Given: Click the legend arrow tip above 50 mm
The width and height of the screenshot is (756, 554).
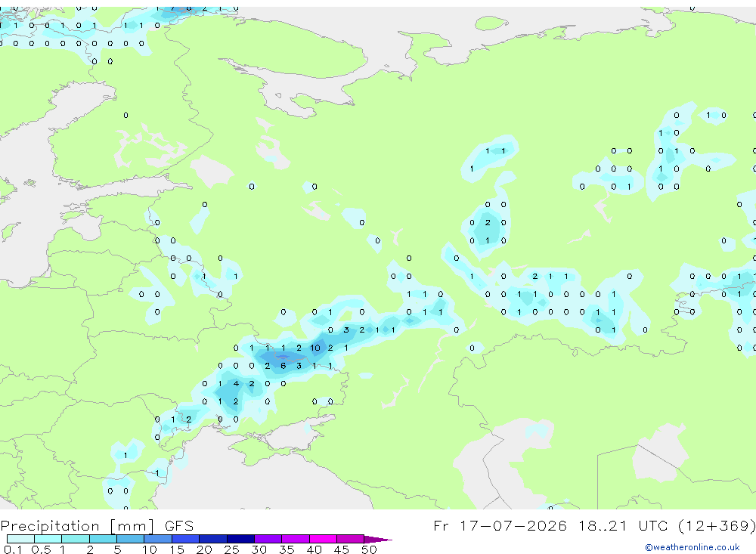Looking at the screenshot, I should (x=378, y=540).
